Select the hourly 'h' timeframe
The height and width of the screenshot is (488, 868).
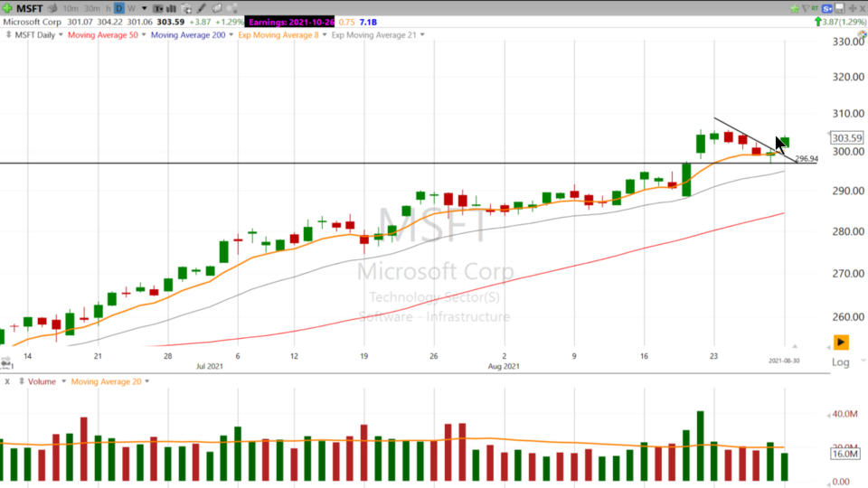tap(108, 8)
